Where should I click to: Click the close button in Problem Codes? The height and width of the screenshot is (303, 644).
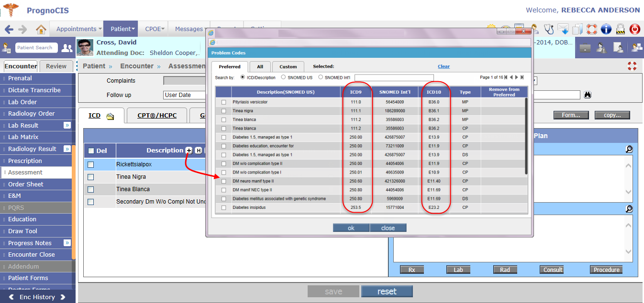tap(388, 228)
